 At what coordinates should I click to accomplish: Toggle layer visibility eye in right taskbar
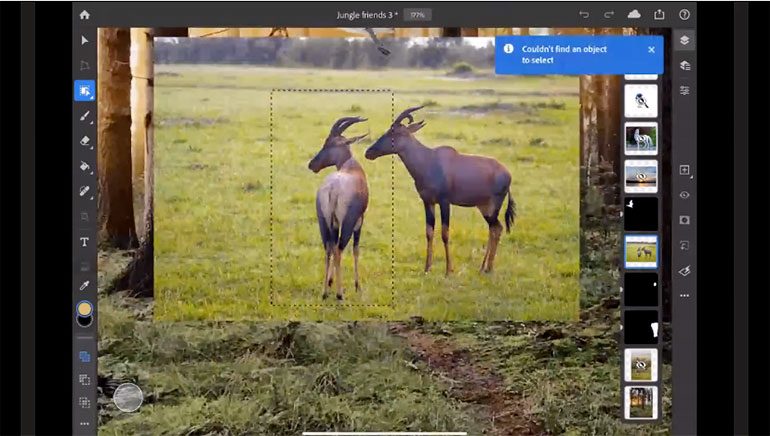[x=684, y=195]
